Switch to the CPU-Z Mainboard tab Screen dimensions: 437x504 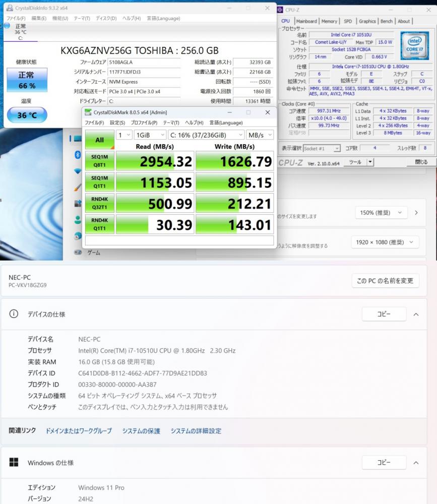306,21
